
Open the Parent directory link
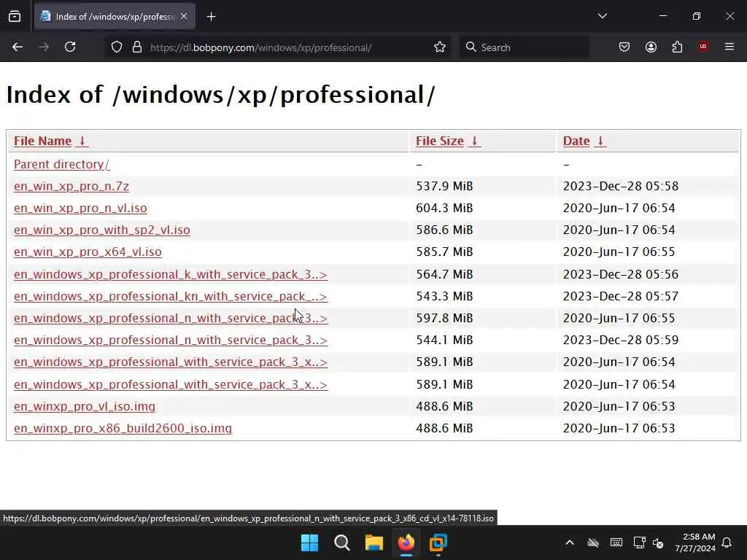61,164
